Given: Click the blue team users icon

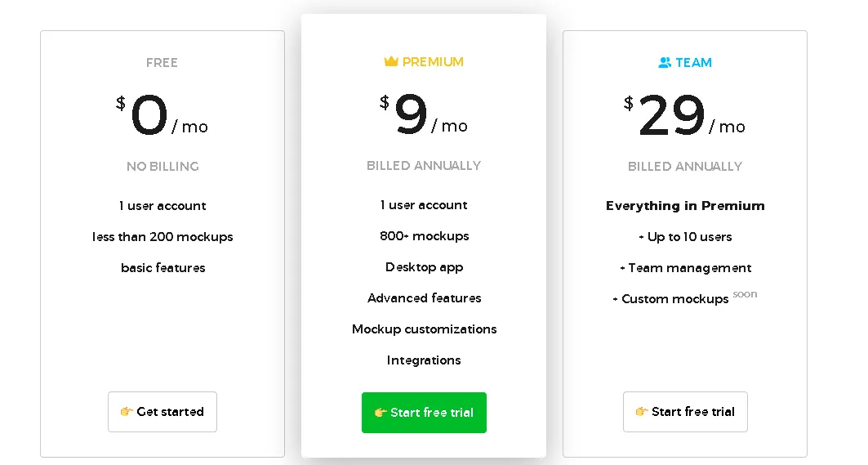Looking at the screenshot, I should click(x=665, y=63).
